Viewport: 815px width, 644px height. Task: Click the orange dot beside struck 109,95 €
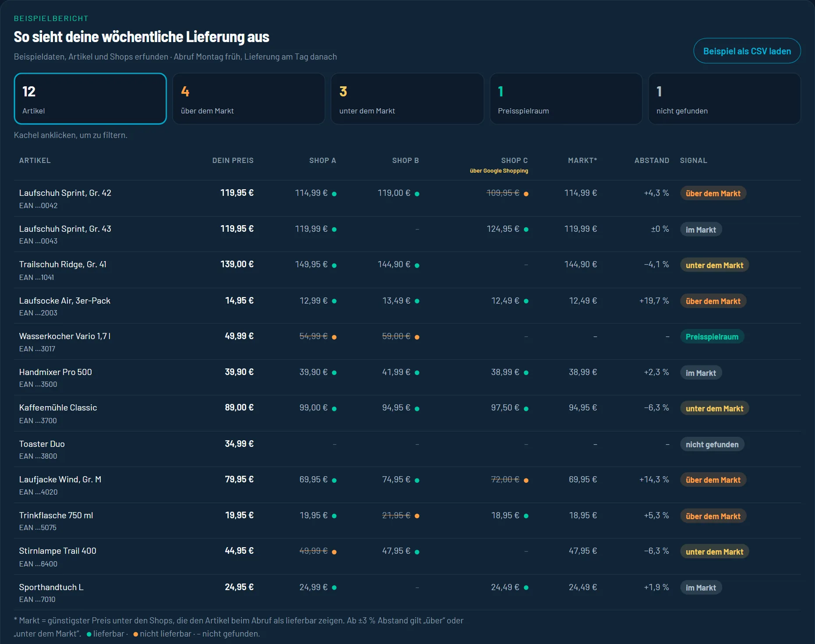click(x=526, y=194)
